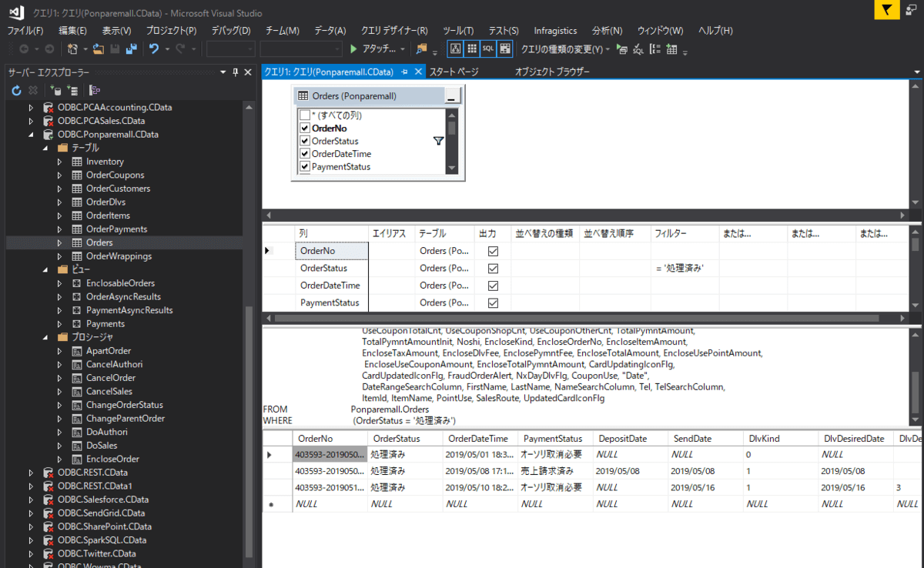This screenshot has height=568, width=924.
Task: Toggle the results pane toolbar icon
Action: [x=504, y=49]
